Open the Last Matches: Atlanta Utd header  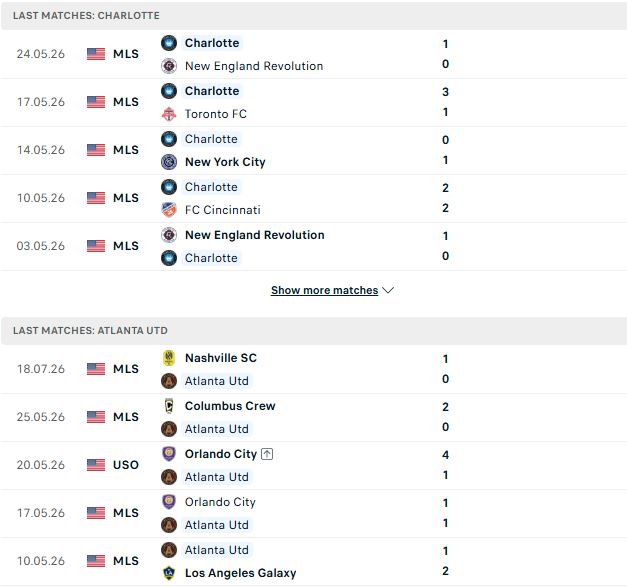(314, 331)
